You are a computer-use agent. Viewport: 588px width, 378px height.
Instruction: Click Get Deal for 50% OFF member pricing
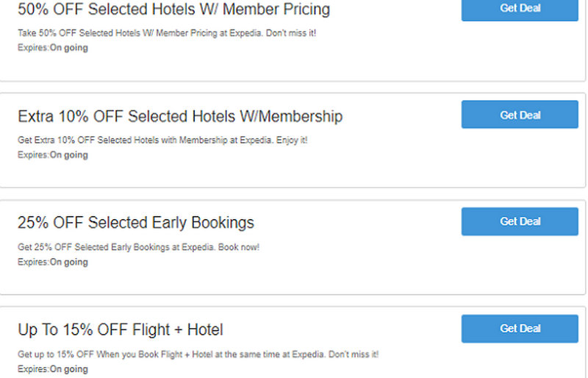[520, 8]
